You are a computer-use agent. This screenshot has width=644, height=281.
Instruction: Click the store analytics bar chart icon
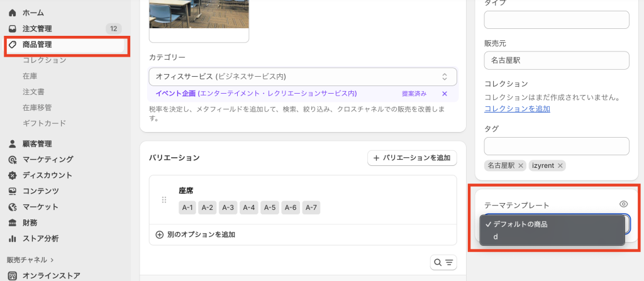[12, 238]
